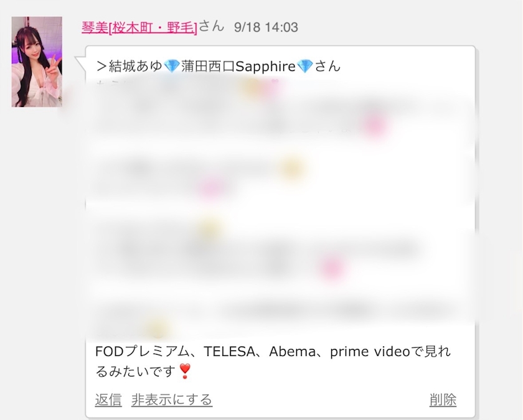This screenshot has height=420, width=523.
Task: Click the prime video text
Action: pos(370,352)
